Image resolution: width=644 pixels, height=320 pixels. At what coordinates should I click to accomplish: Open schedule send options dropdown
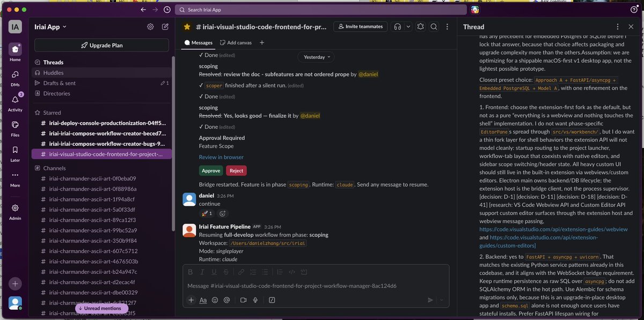point(441,300)
